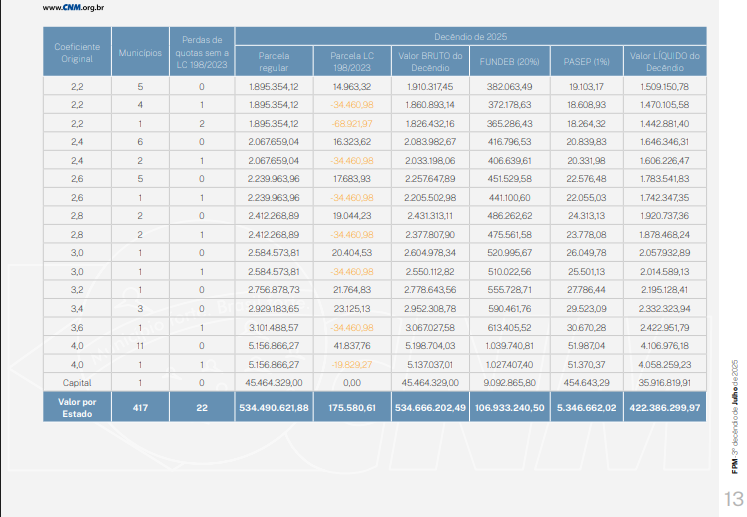747x517 pixels.
Task: Click the total 534.490.621,88 cell
Action: click(274, 407)
